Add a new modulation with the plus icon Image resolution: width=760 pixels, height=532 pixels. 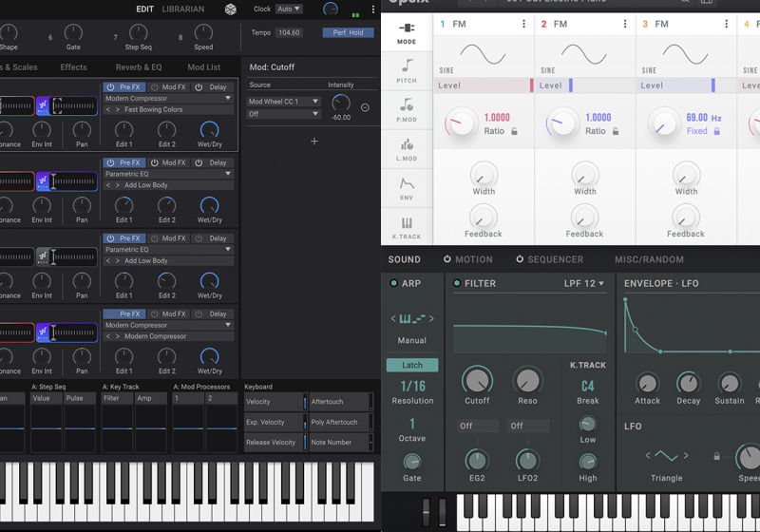pos(314,142)
